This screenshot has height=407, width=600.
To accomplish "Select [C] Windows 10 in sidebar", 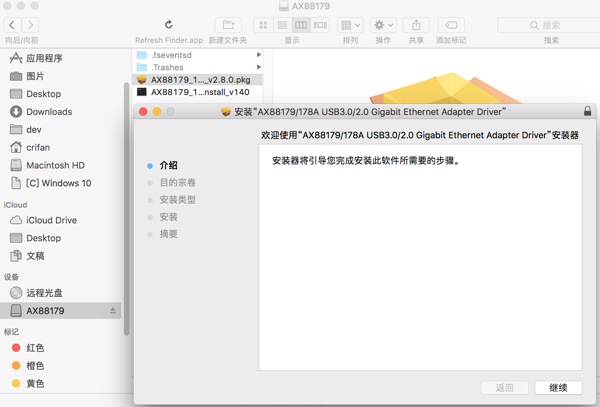I will tap(61, 183).
